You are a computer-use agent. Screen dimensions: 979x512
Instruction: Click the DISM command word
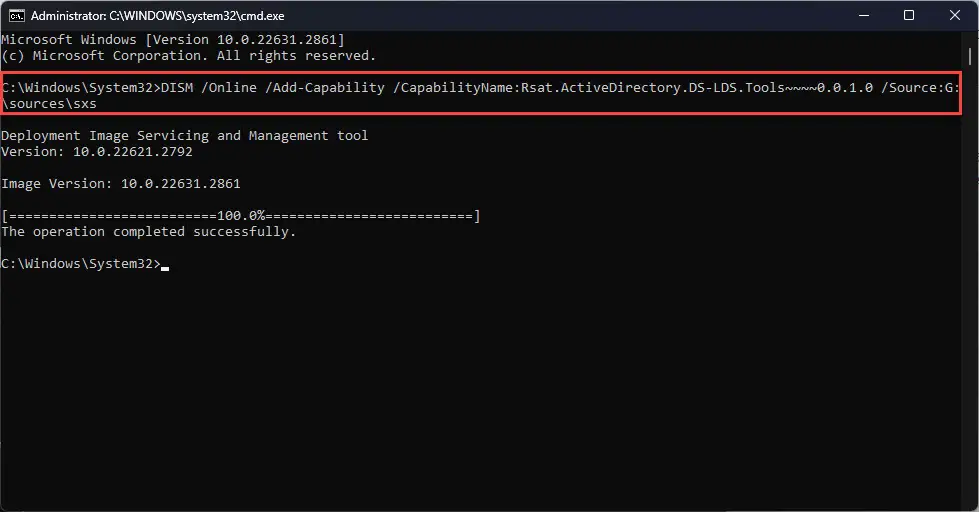[177, 87]
